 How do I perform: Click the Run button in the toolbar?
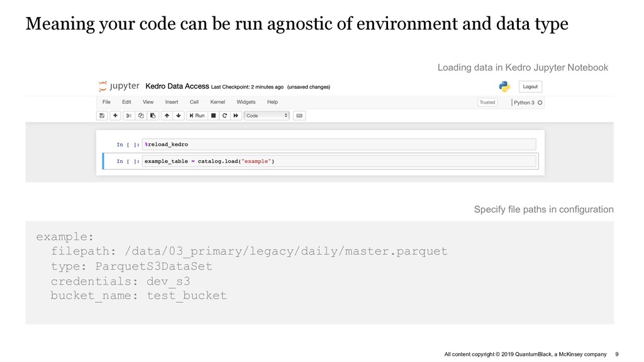point(197,116)
